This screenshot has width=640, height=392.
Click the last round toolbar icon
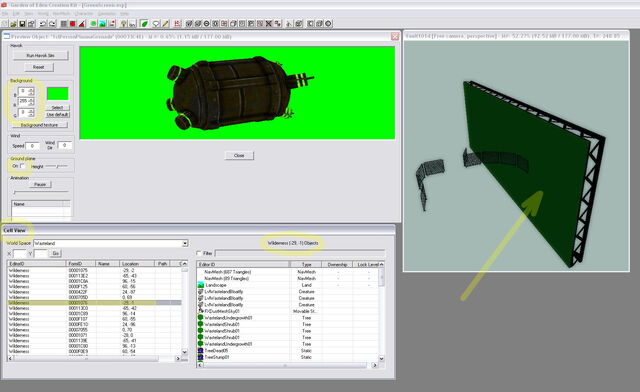click(x=328, y=24)
